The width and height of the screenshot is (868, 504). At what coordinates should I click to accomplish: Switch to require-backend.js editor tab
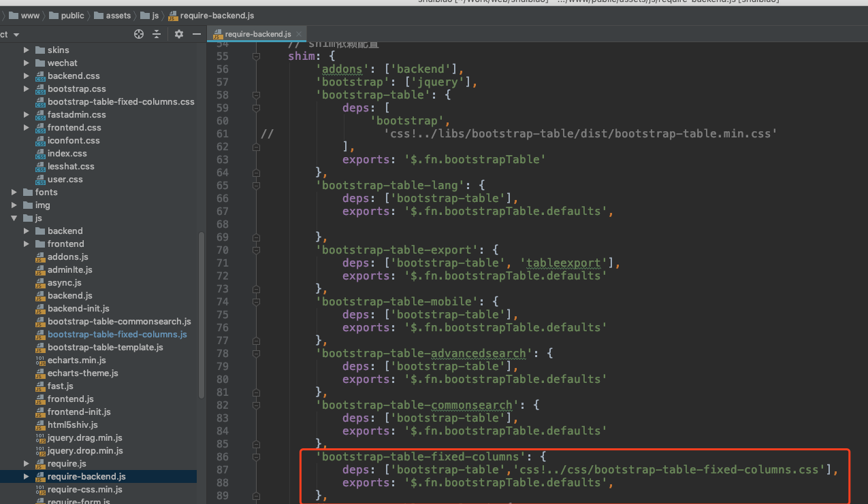[x=257, y=34]
